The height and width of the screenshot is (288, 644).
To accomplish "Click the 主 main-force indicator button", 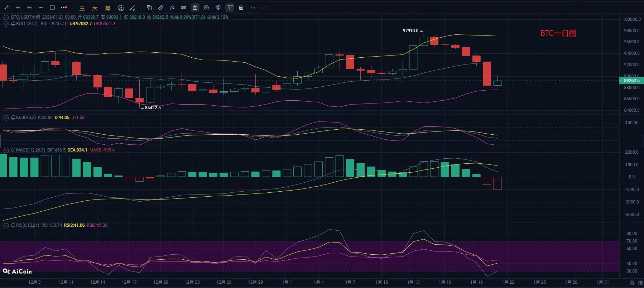I will coord(82,8).
